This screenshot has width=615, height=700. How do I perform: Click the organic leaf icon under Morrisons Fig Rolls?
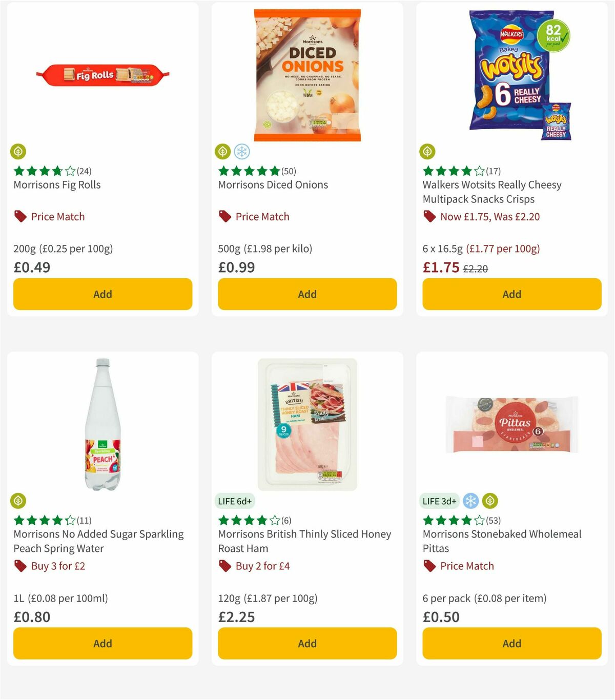click(18, 152)
